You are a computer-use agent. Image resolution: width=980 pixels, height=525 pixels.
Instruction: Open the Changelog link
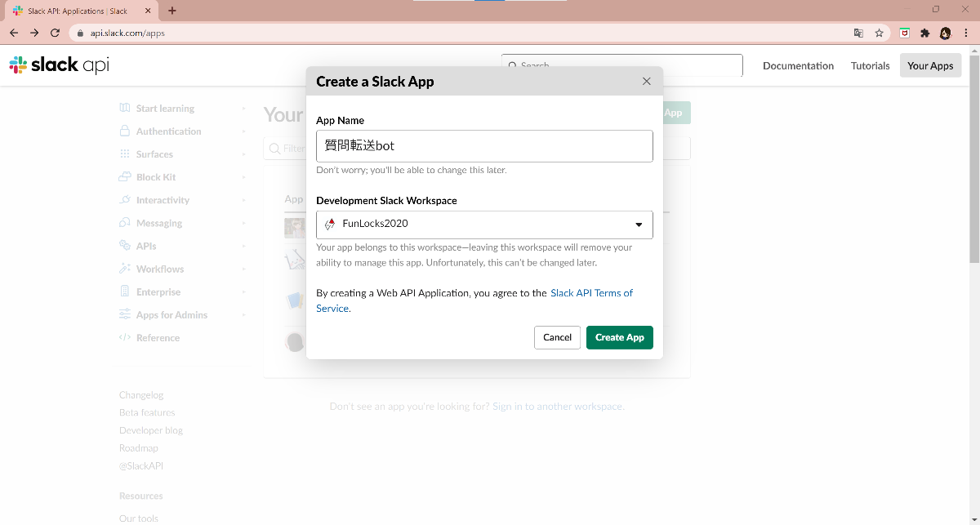[x=141, y=395]
